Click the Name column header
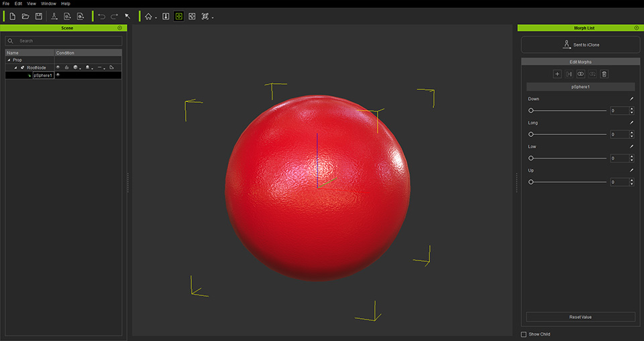Viewport: 644px width, 341px height. [x=30, y=52]
